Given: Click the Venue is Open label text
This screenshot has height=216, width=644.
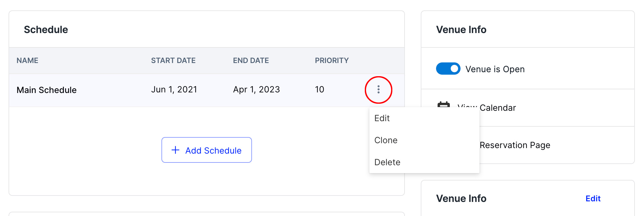Looking at the screenshot, I should pos(495,69).
